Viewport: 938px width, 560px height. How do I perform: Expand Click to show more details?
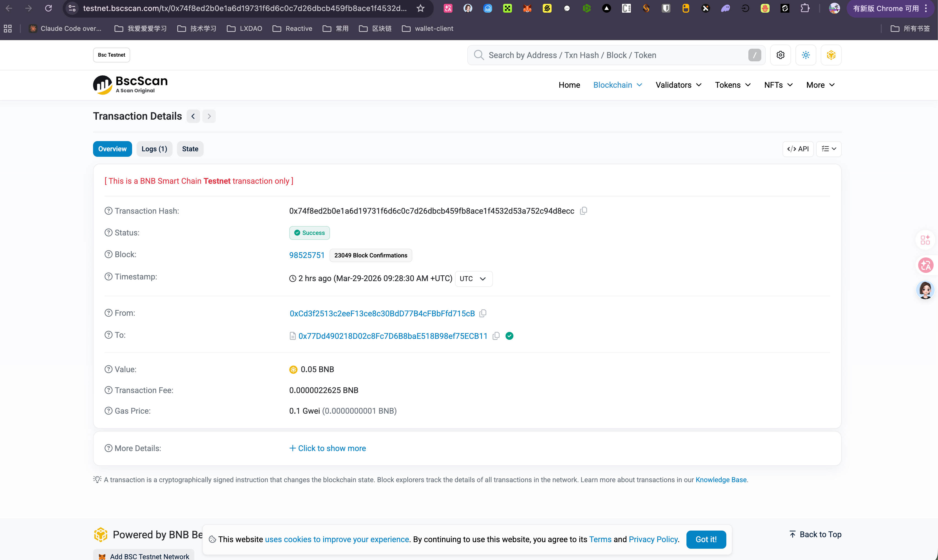pyautogui.click(x=328, y=448)
